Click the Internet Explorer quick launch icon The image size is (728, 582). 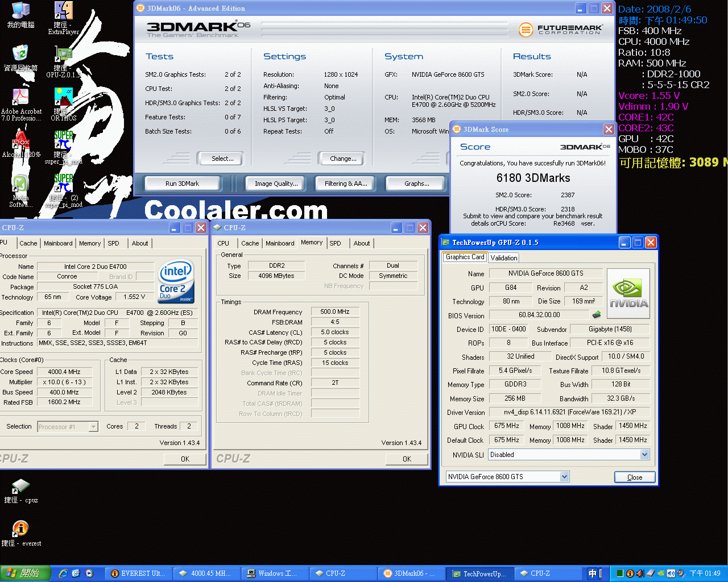click(x=63, y=573)
